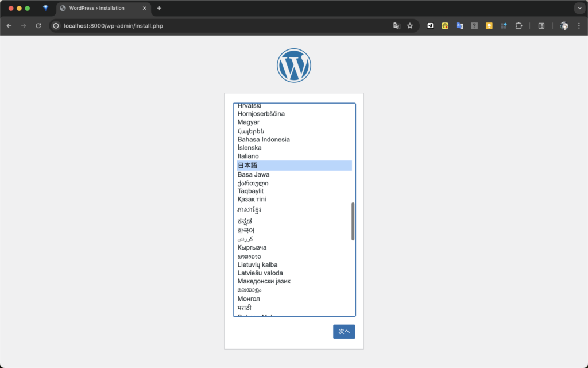Go back to the previous page
The height and width of the screenshot is (368, 588).
click(x=9, y=26)
